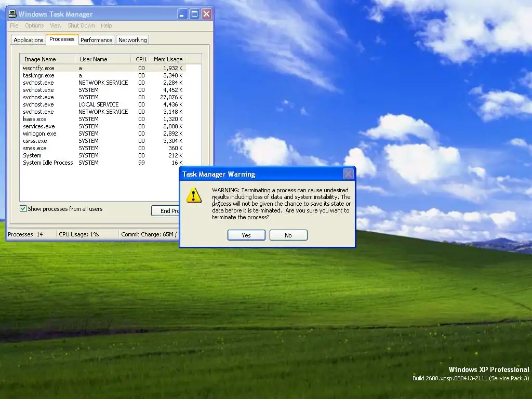Screen dimensions: 532x399
Task: Click the End Process button
Action: pos(165,211)
